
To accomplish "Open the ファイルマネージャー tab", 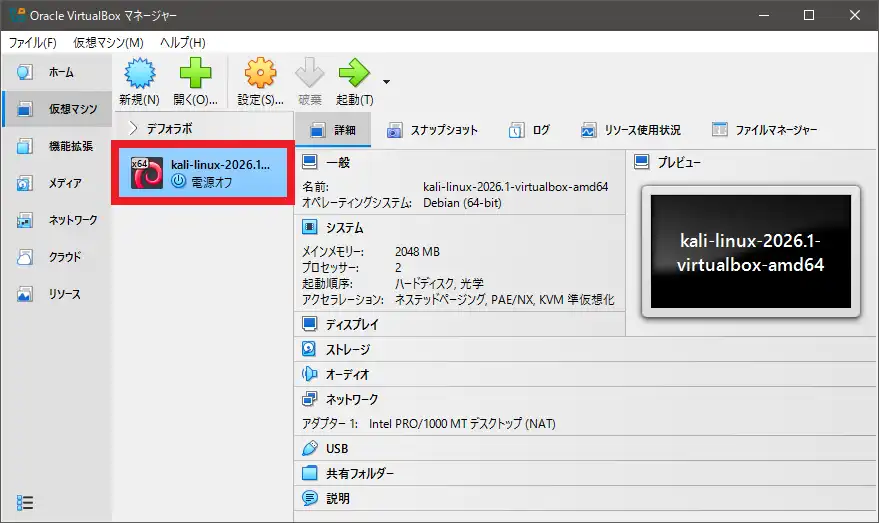I will [764, 130].
